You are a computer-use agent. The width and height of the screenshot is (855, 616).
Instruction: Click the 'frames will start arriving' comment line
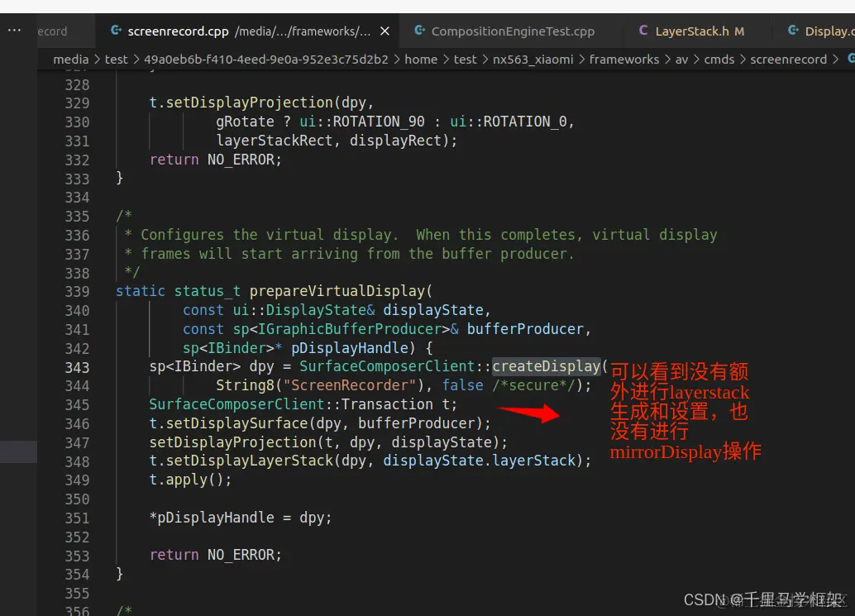click(357, 254)
